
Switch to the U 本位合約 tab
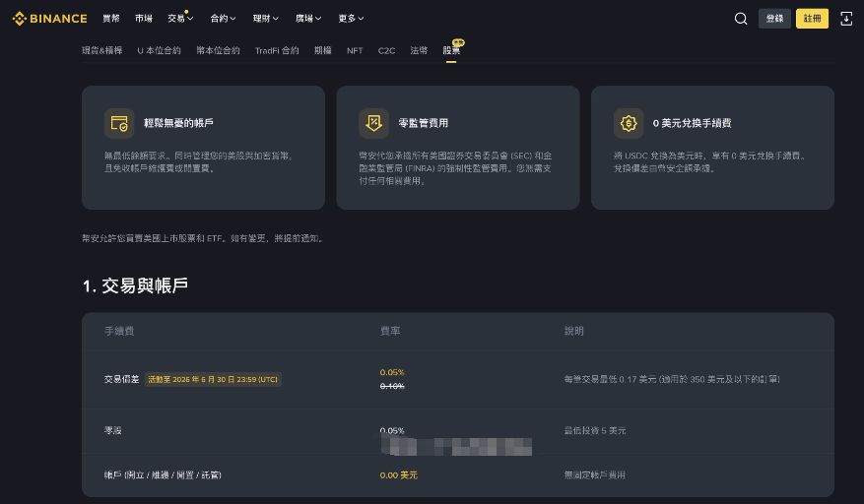[x=159, y=50]
